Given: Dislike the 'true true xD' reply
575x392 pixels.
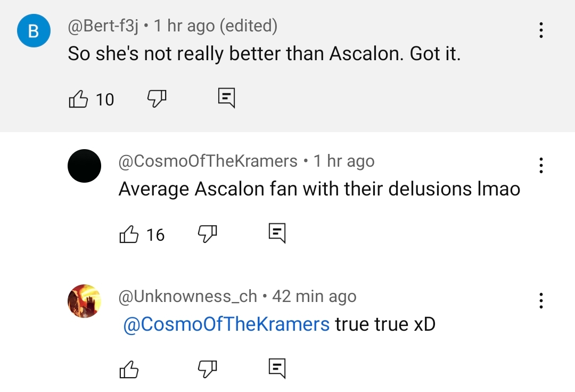Looking at the screenshot, I should [x=207, y=369].
